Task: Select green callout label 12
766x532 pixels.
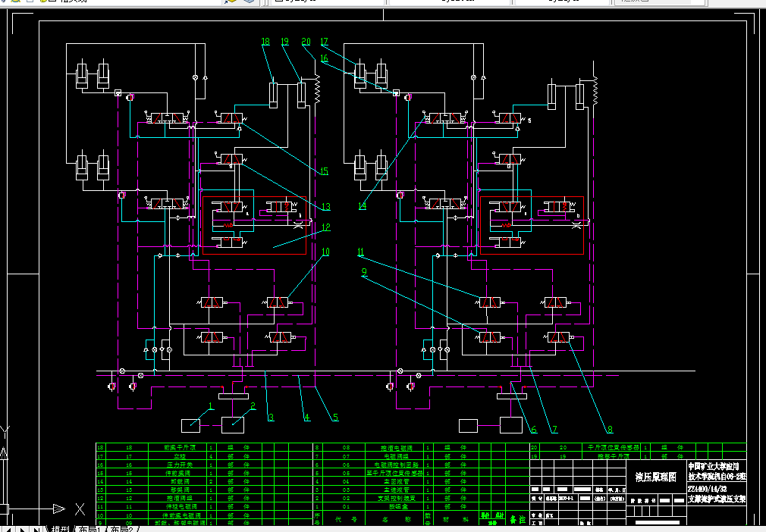Action: [326, 227]
